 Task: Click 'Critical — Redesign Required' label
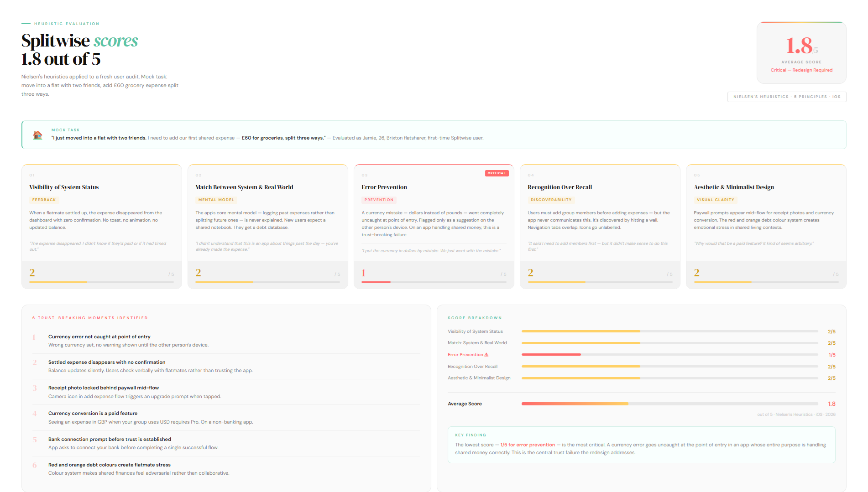(x=801, y=70)
